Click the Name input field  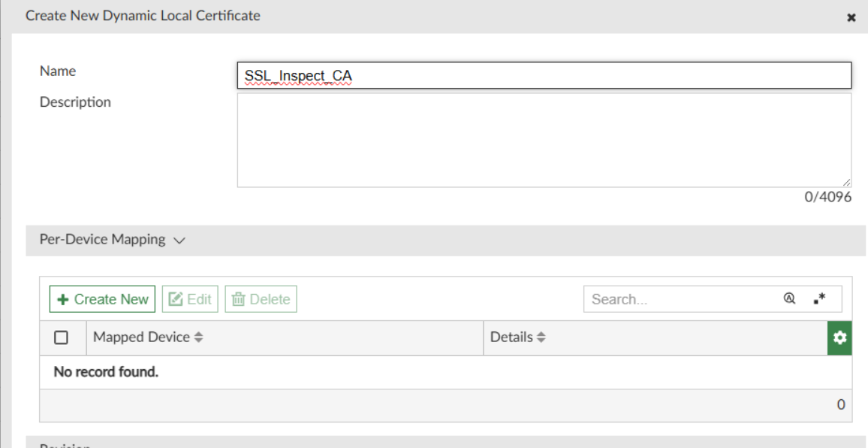(544, 75)
